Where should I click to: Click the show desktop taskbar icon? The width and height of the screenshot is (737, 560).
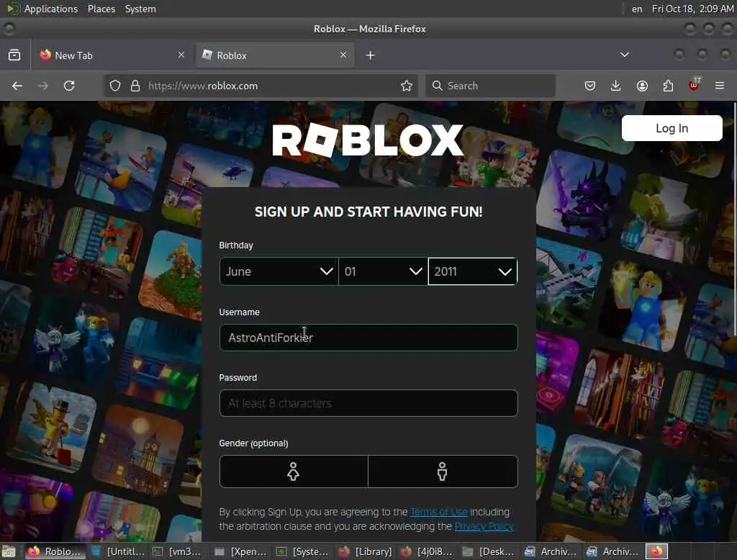[9, 551]
